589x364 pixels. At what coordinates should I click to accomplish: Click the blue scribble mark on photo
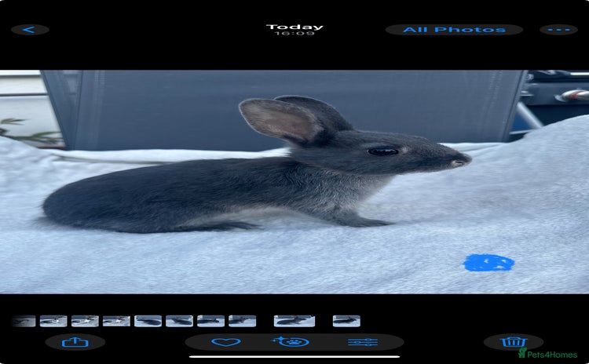488,263
